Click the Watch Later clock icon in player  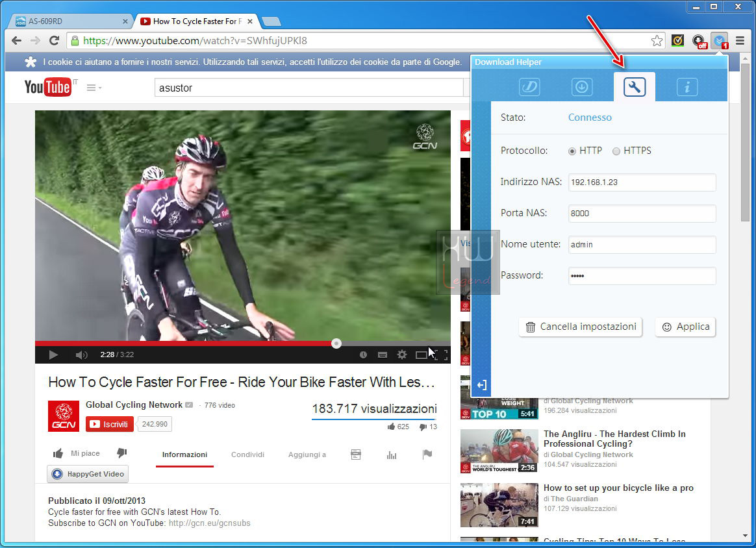point(363,355)
